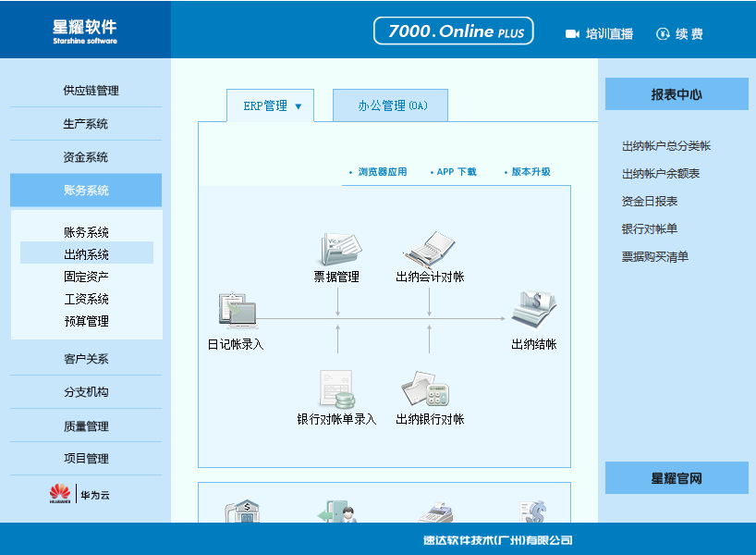Click the 星耀官网 button
The height and width of the screenshot is (555, 756).
(677, 478)
